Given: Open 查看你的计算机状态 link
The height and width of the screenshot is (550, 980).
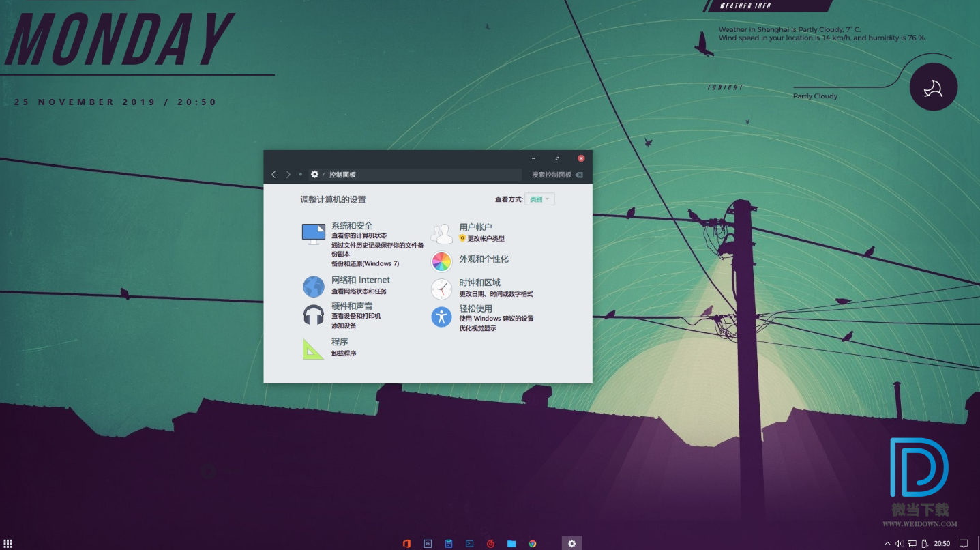Looking at the screenshot, I should 359,235.
